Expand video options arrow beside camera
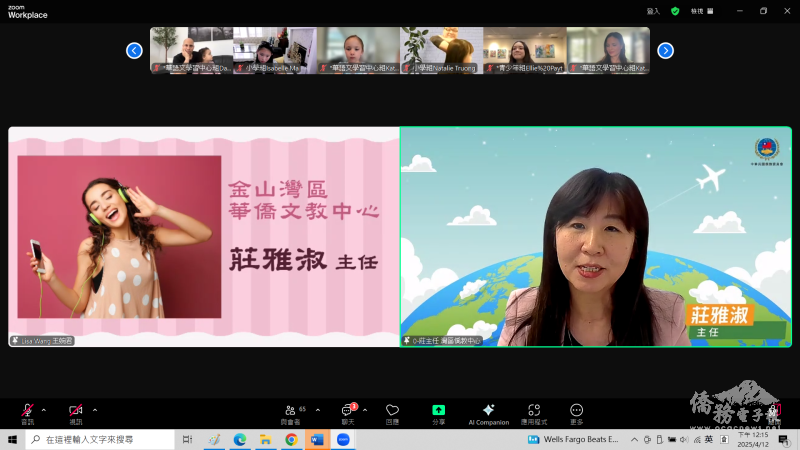The width and height of the screenshot is (800, 450). (x=95, y=409)
